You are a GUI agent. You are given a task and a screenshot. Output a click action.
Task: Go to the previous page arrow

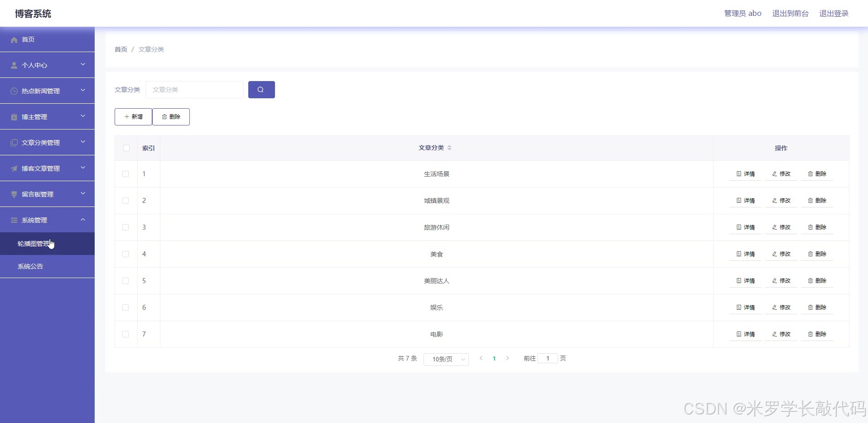pos(481,358)
